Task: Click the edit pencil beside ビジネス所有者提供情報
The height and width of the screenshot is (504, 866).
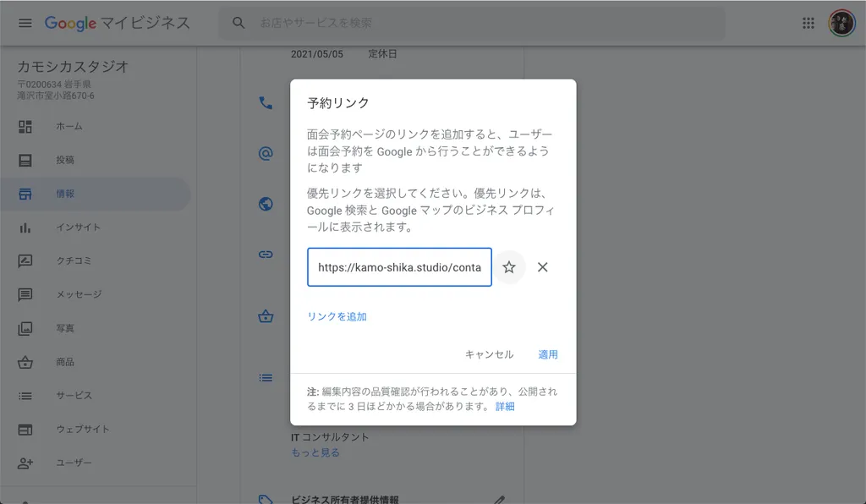Action: click(x=499, y=500)
